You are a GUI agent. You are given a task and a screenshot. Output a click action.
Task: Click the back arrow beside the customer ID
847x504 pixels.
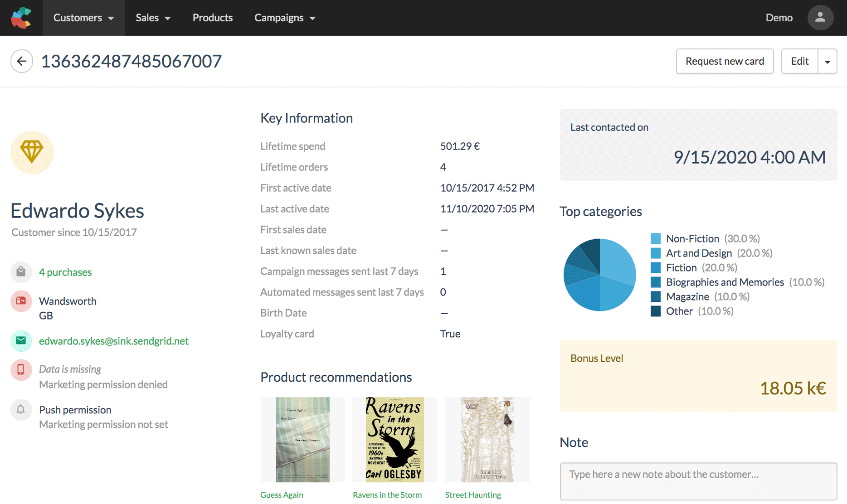point(21,61)
